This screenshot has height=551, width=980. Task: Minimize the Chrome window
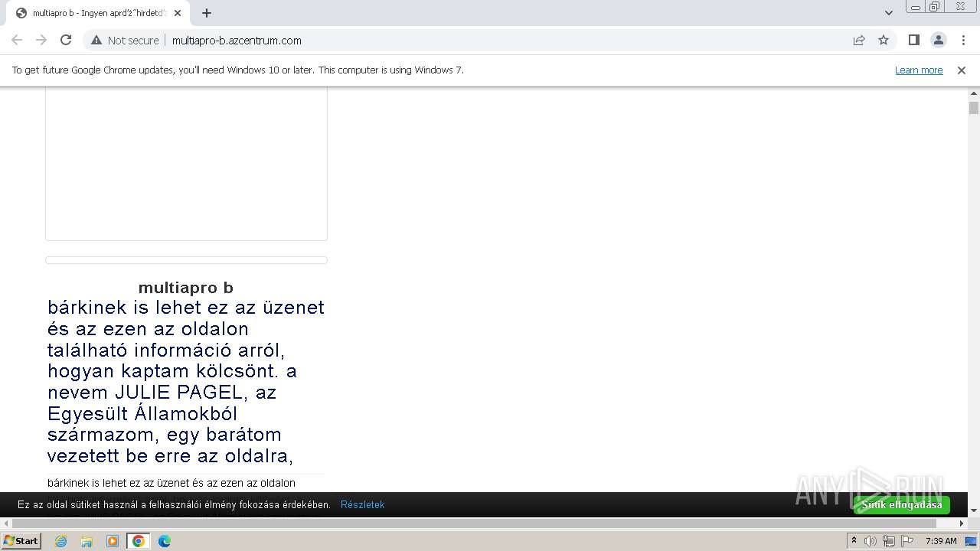tap(916, 6)
